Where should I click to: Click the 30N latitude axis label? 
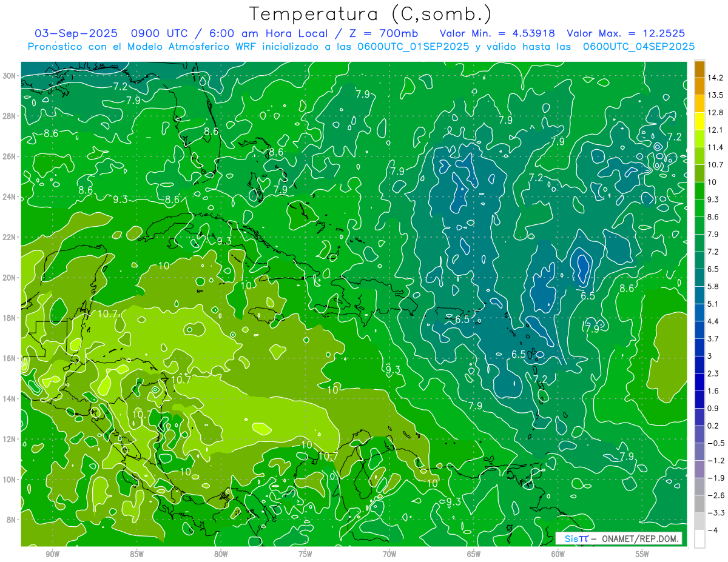(10, 76)
